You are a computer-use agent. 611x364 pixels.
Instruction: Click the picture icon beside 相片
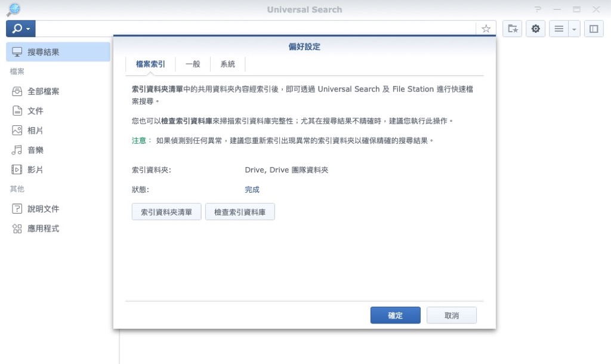click(x=17, y=130)
